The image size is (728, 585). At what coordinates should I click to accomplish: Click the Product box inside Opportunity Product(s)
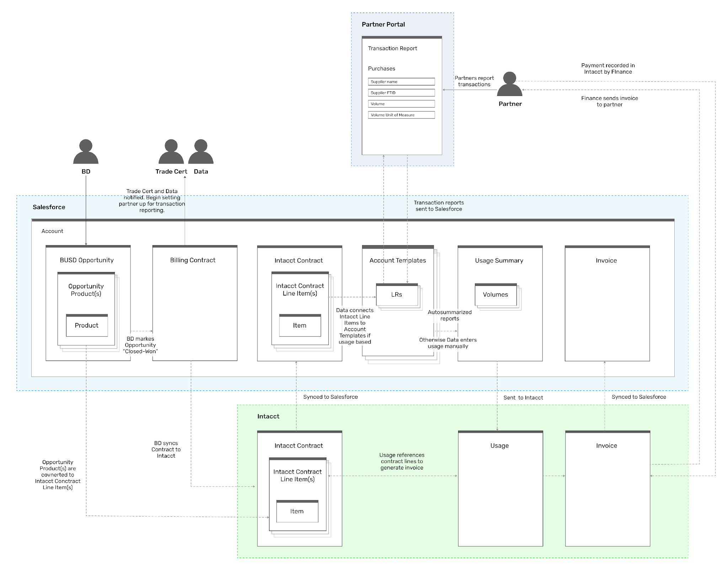[x=87, y=325]
